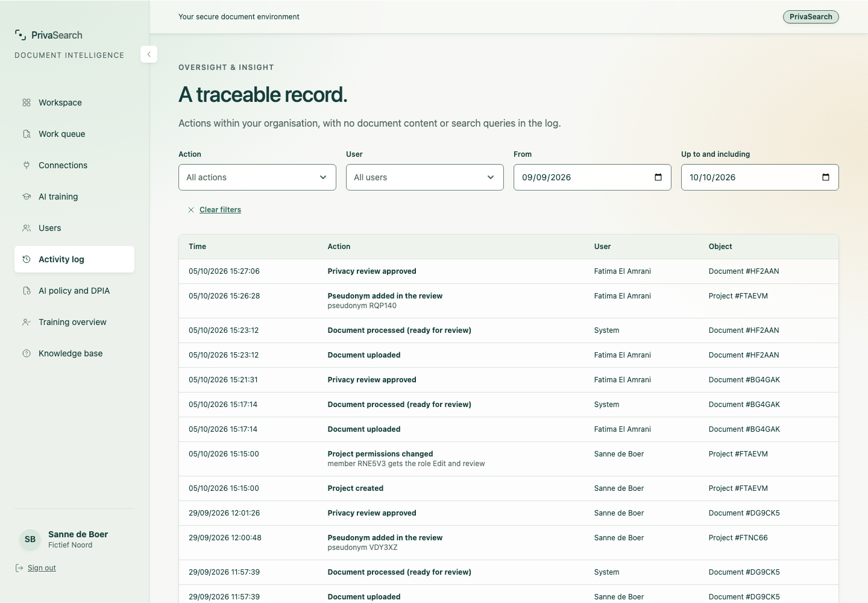Click the sign out arrow icon
Viewport: 868px width, 603px height.
(19, 568)
